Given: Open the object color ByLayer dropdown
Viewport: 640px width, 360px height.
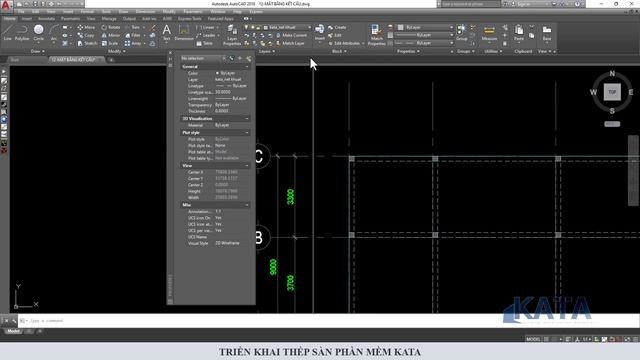Looking at the screenshot, I should click(x=425, y=27).
